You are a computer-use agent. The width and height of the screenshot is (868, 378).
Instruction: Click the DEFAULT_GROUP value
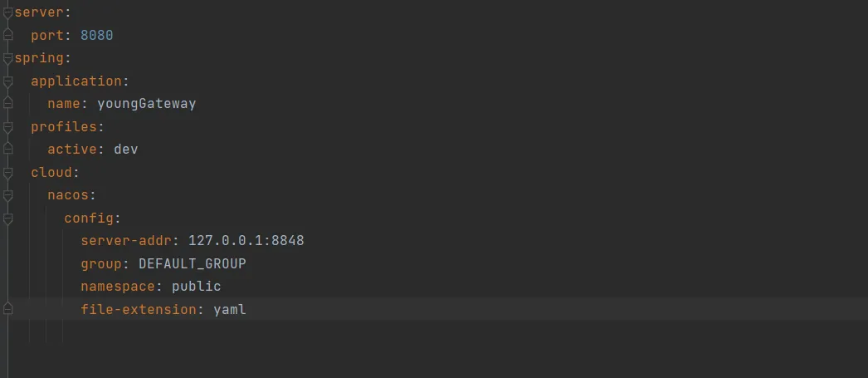coord(192,264)
